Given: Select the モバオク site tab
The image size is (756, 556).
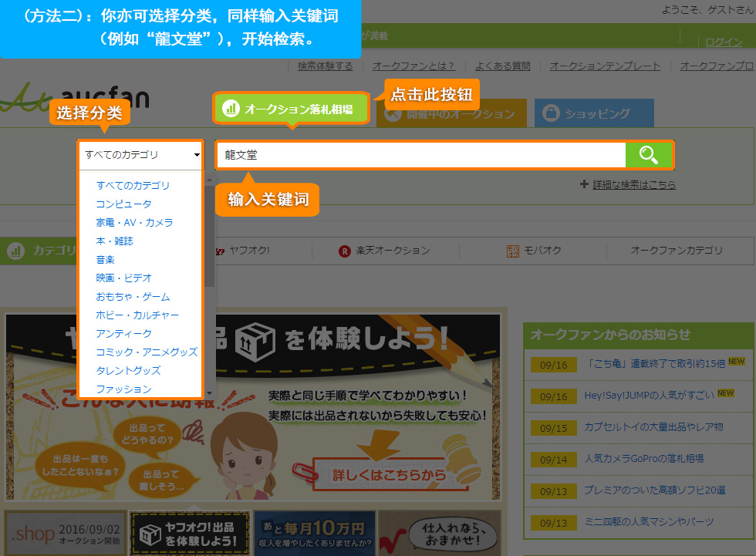Looking at the screenshot, I should 534,251.
